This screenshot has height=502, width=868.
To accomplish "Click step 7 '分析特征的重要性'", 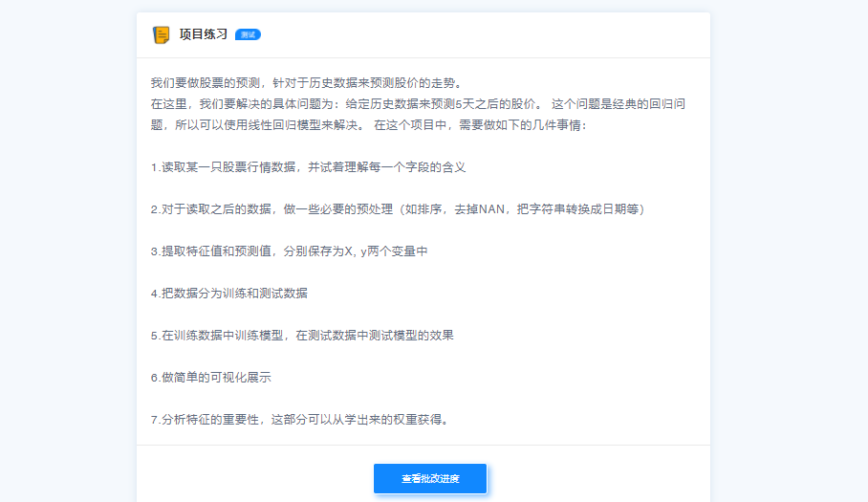I will (x=301, y=420).
